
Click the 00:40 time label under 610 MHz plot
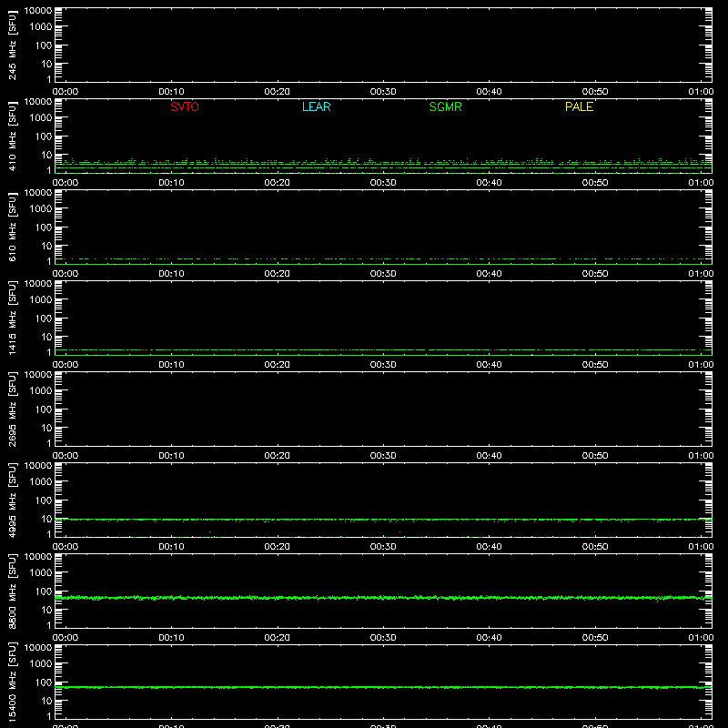pos(489,274)
